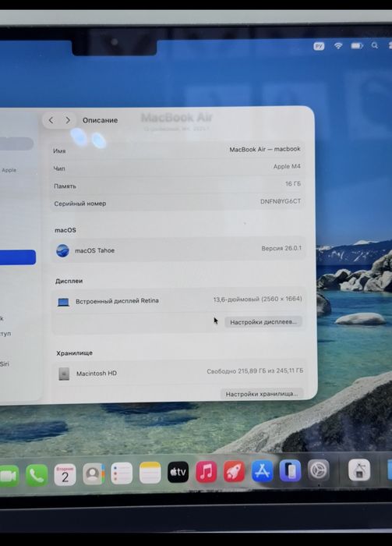The width and height of the screenshot is (392, 546).
Task: Click the '13,6-дюймовый (2560 × 1664)' text
Action: pyautogui.click(x=257, y=299)
